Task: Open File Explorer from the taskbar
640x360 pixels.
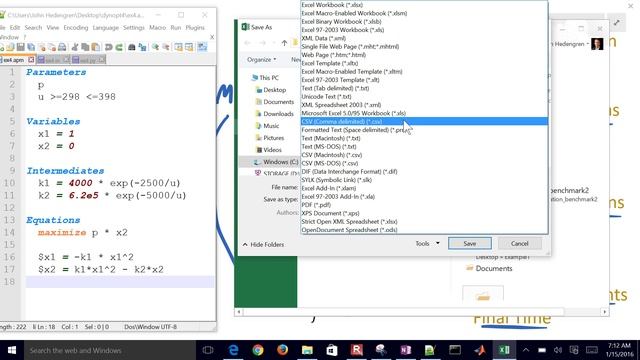Action: pos(307,350)
